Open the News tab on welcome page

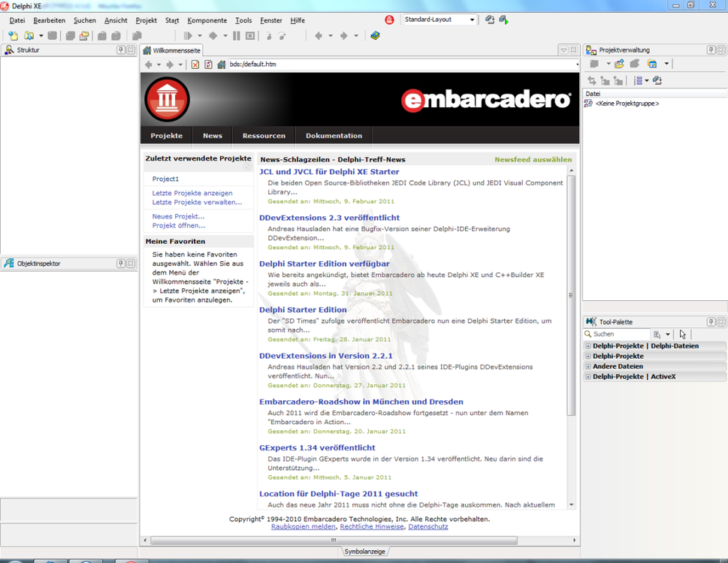212,135
